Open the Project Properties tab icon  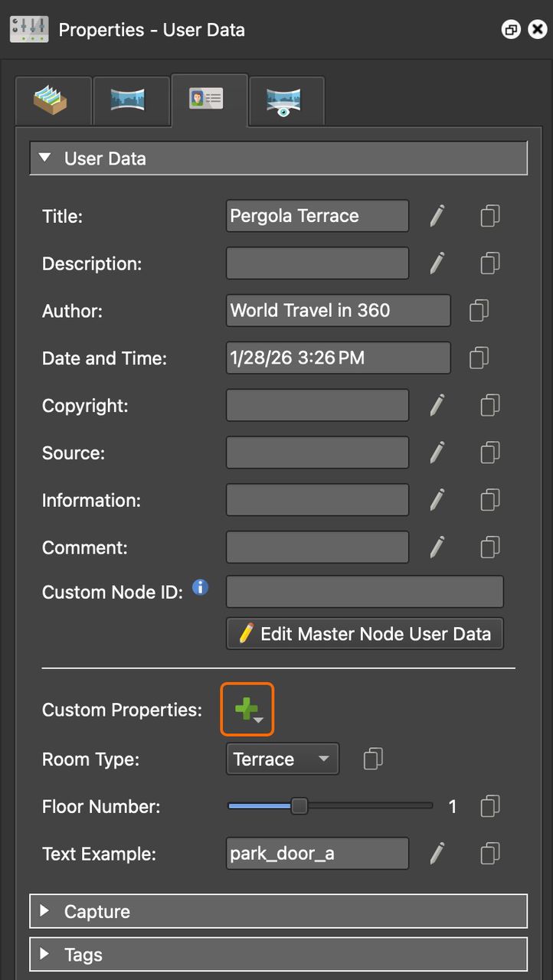coord(53,100)
